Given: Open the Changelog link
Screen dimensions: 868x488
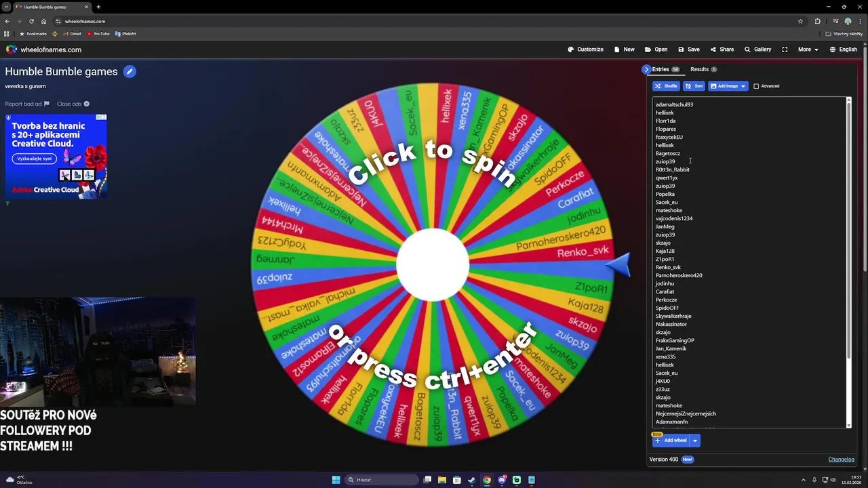Looking at the screenshot, I should tap(841, 460).
